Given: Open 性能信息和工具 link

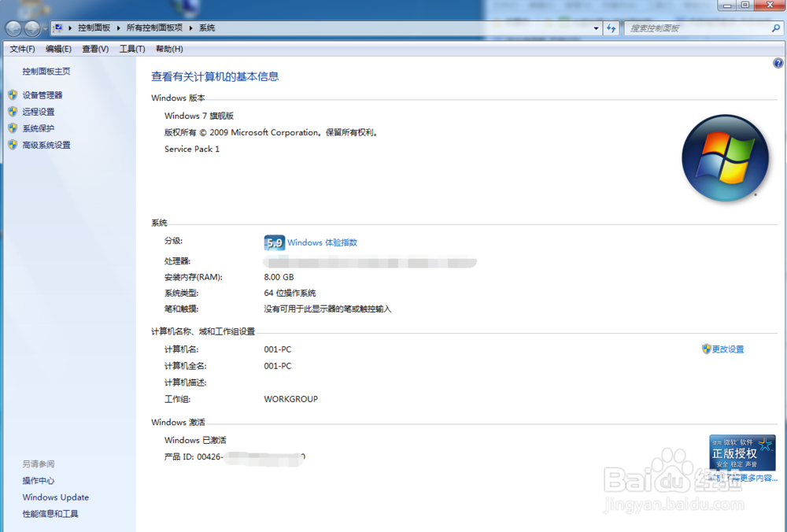Looking at the screenshot, I should coord(50,513).
